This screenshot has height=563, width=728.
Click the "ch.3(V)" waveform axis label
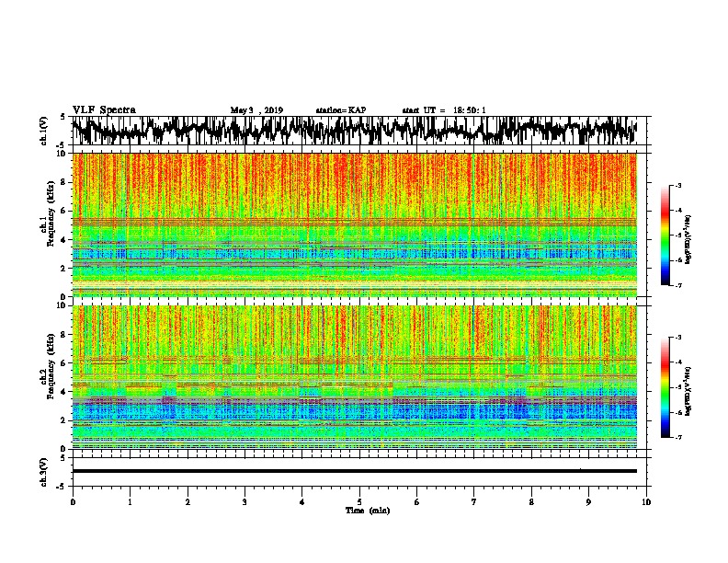(43, 472)
